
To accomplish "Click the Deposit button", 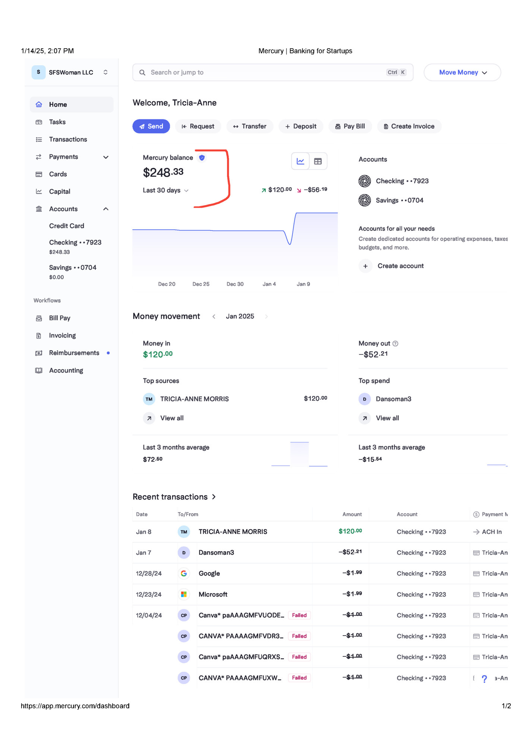I will [x=301, y=126].
